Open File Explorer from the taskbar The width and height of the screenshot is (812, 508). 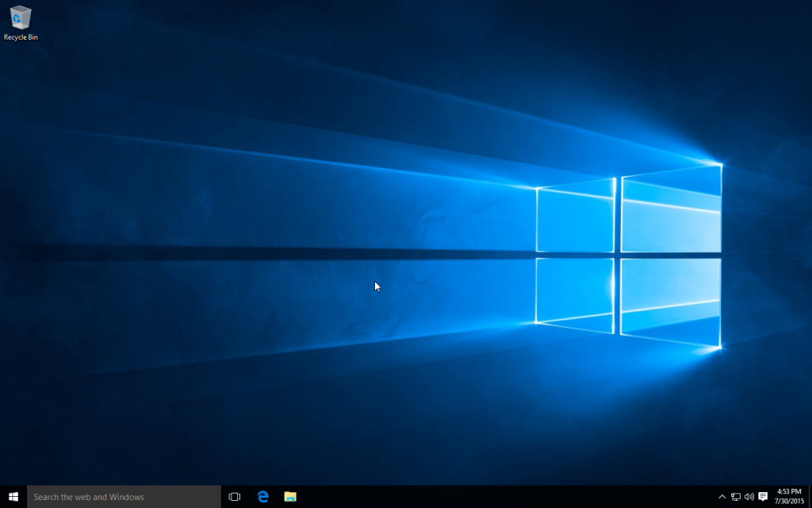(x=290, y=497)
